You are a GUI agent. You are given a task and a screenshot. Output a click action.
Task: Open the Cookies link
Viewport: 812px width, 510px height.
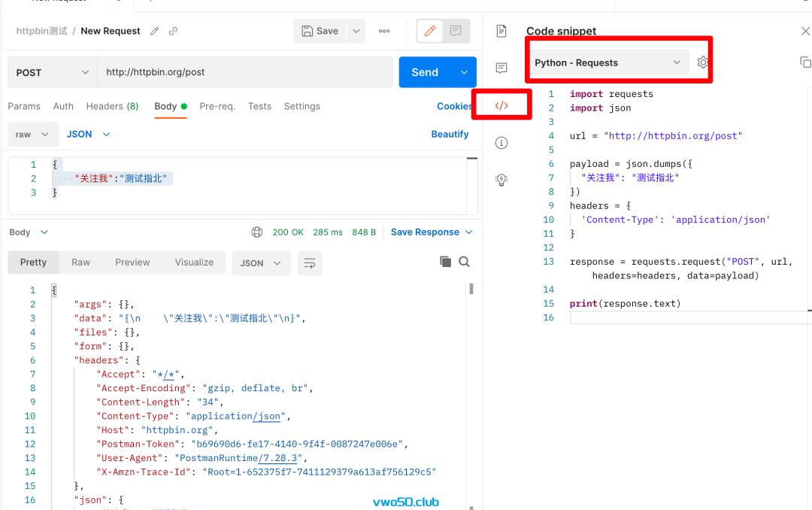tap(454, 106)
